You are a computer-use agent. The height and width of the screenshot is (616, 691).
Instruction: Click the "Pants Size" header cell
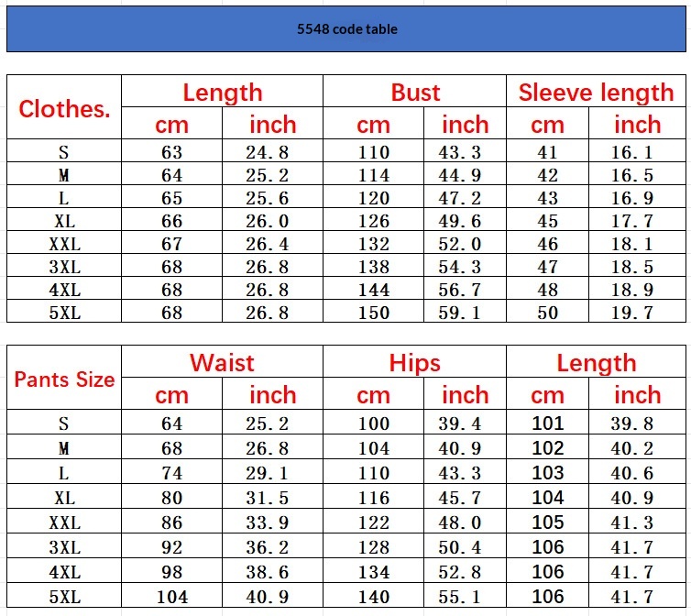(x=64, y=379)
